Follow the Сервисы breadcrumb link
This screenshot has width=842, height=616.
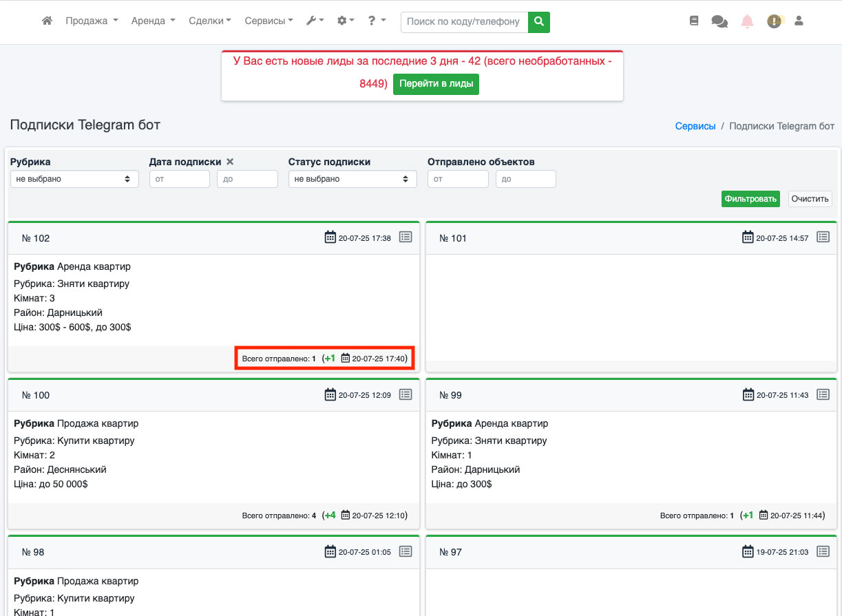click(x=695, y=126)
